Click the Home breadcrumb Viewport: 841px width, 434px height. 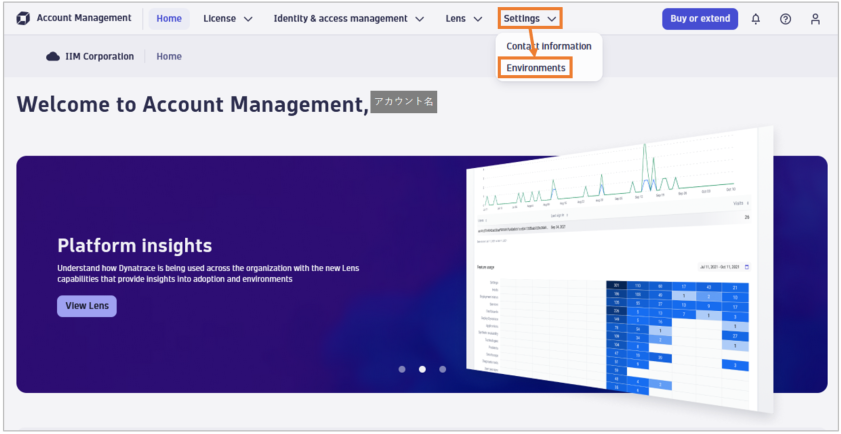[169, 56]
